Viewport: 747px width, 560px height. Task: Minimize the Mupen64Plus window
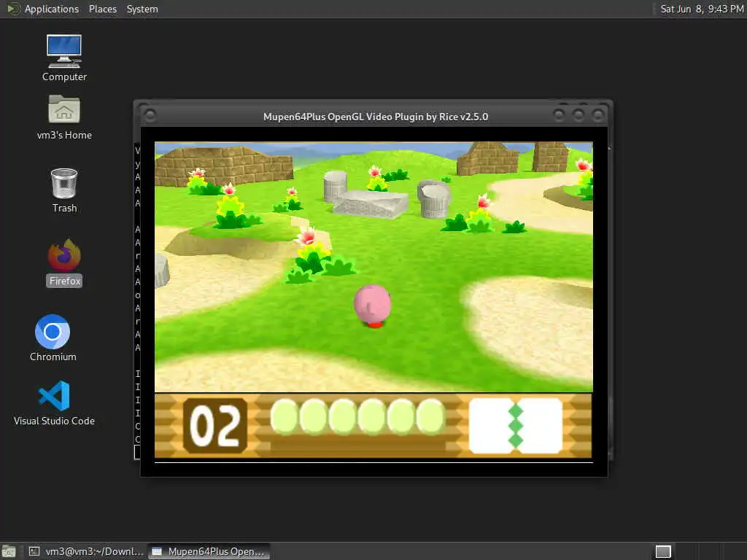(559, 114)
